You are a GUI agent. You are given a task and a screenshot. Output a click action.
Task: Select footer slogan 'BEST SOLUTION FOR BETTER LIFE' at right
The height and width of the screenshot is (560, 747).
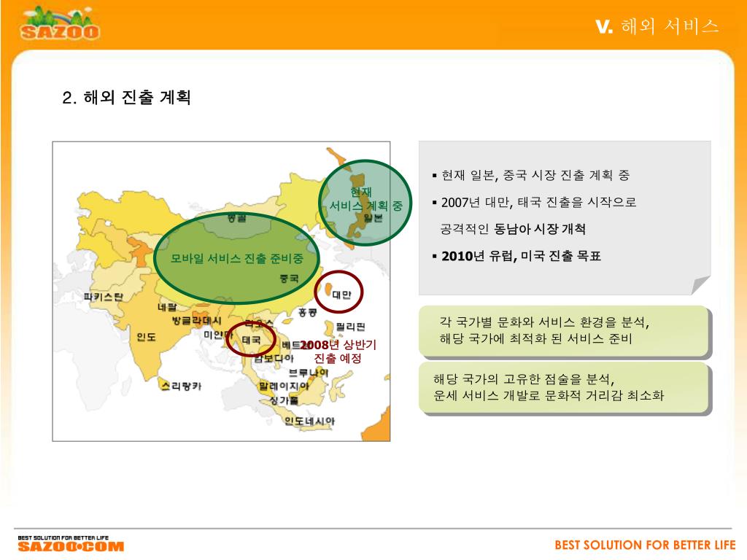click(x=645, y=545)
